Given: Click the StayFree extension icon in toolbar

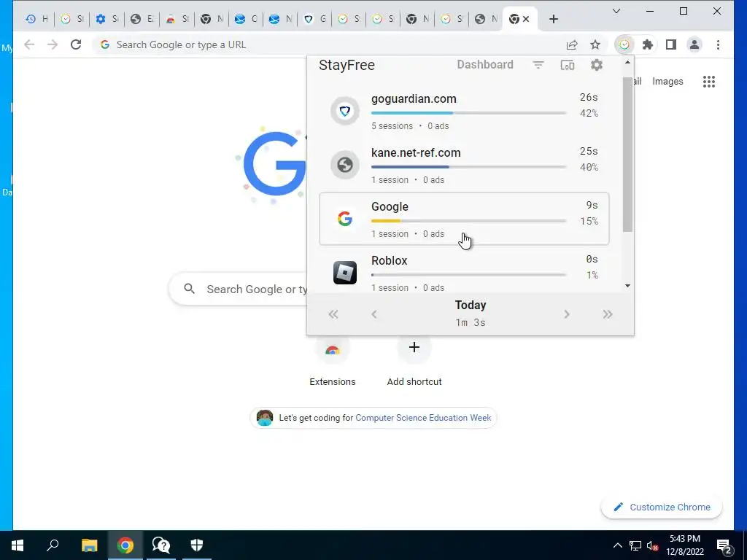Looking at the screenshot, I should 624,44.
